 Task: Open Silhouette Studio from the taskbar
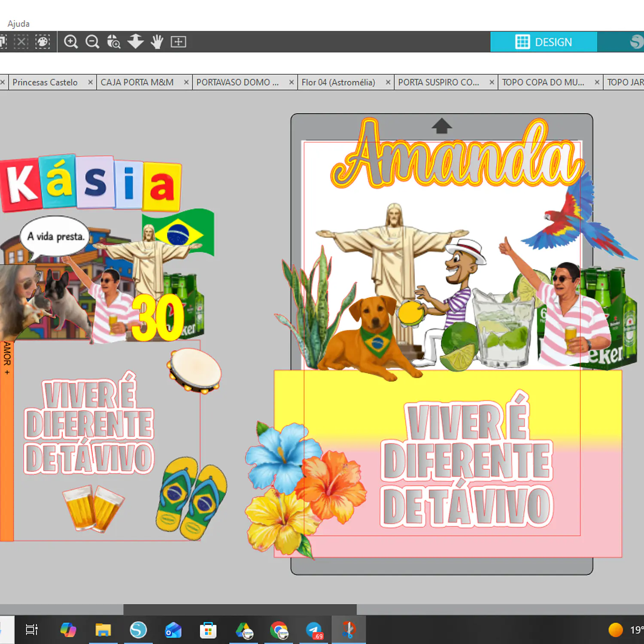(138, 630)
